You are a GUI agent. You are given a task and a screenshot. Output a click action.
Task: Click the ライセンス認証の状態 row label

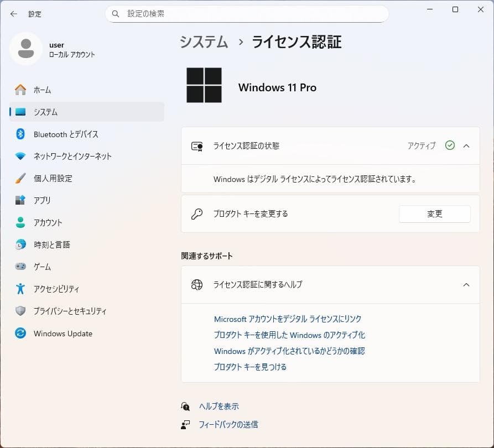(246, 146)
